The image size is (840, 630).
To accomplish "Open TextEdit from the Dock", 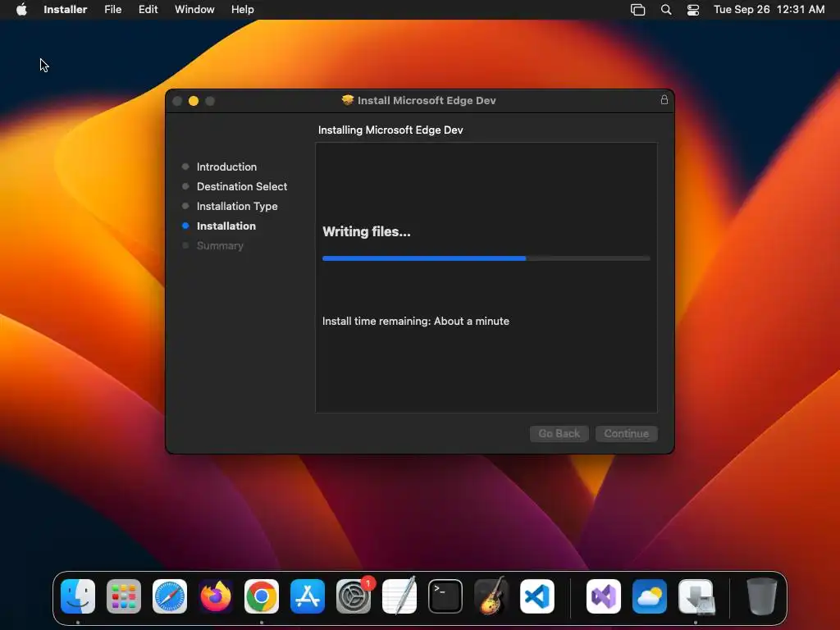I will [x=399, y=596].
